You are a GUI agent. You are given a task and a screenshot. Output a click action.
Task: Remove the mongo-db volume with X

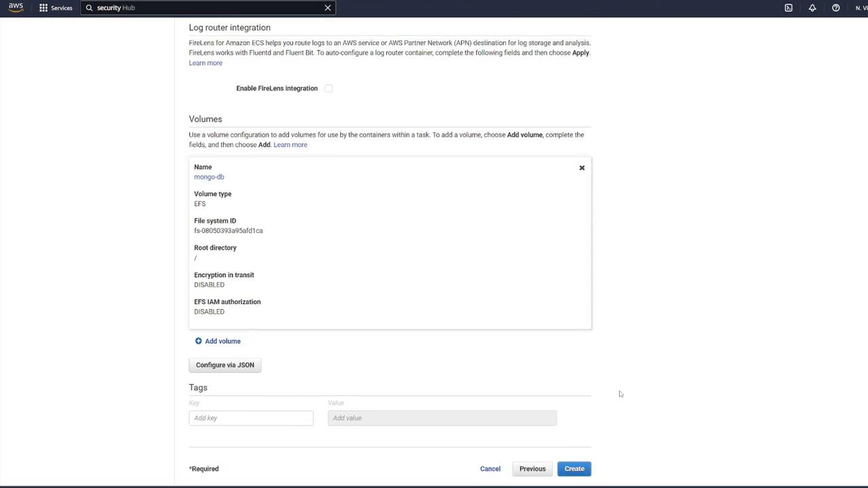pyautogui.click(x=582, y=167)
